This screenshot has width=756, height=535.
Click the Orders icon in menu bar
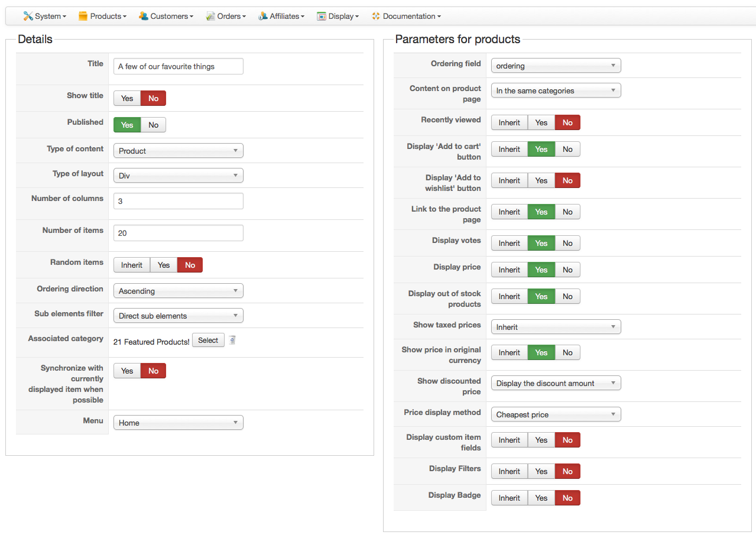click(x=210, y=16)
